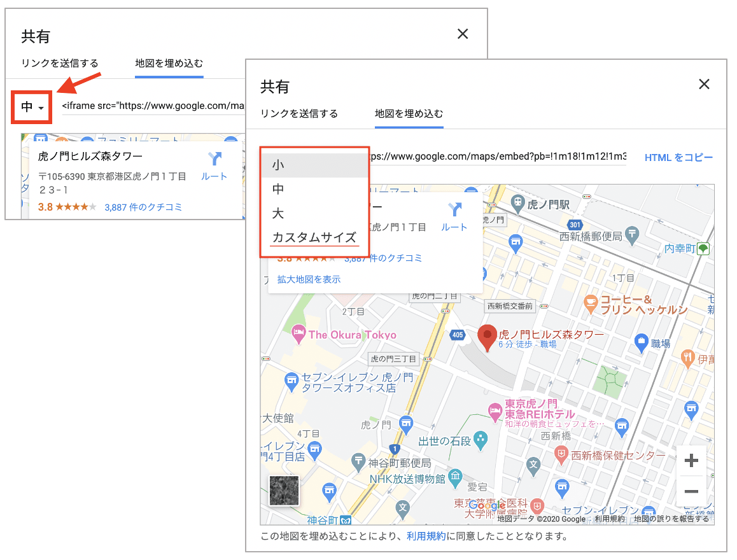737x560 pixels.
Task: Click 地図の誤りを報告する link
Action: tap(671, 519)
